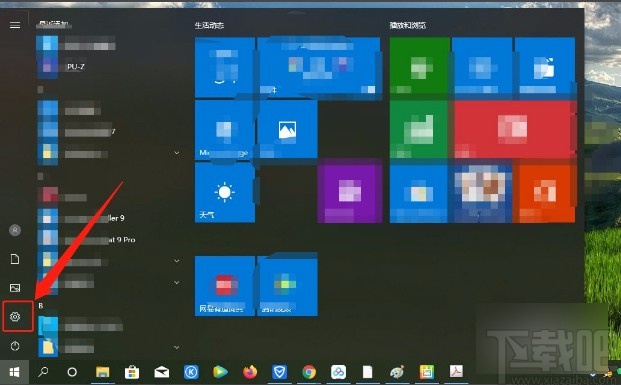
Task: Expand the folder just below '9 Pro' entry
Action: [x=177, y=261]
